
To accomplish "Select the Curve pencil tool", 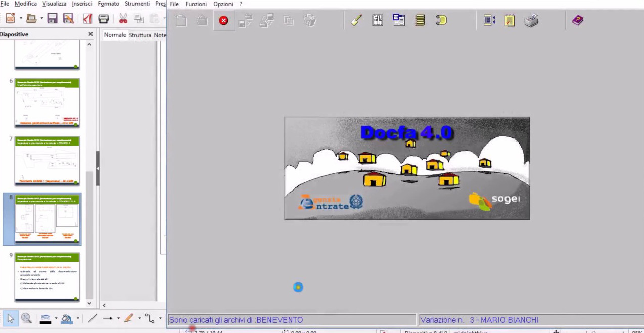I will (x=128, y=318).
